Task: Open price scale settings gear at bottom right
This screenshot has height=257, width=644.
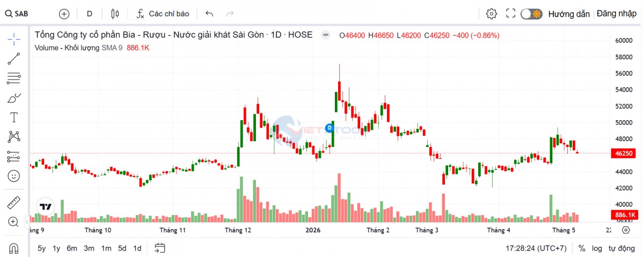Action: tap(626, 230)
